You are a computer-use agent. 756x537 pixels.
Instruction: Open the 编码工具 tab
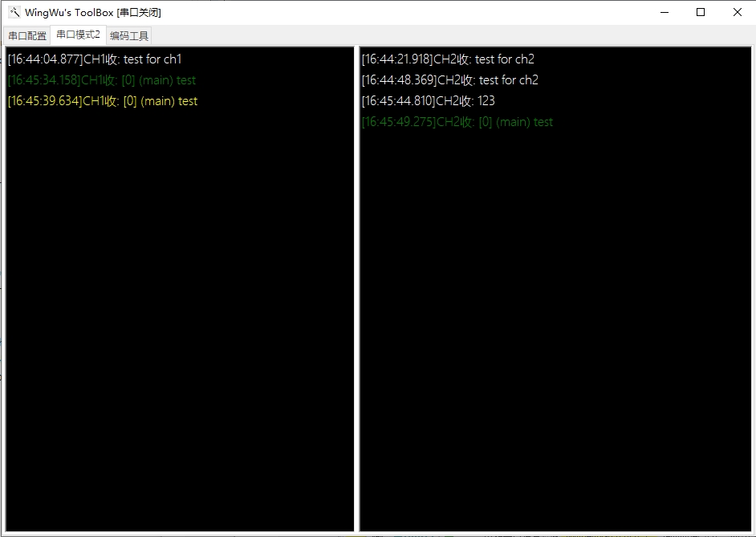pyautogui.click(x=129, y=36)
